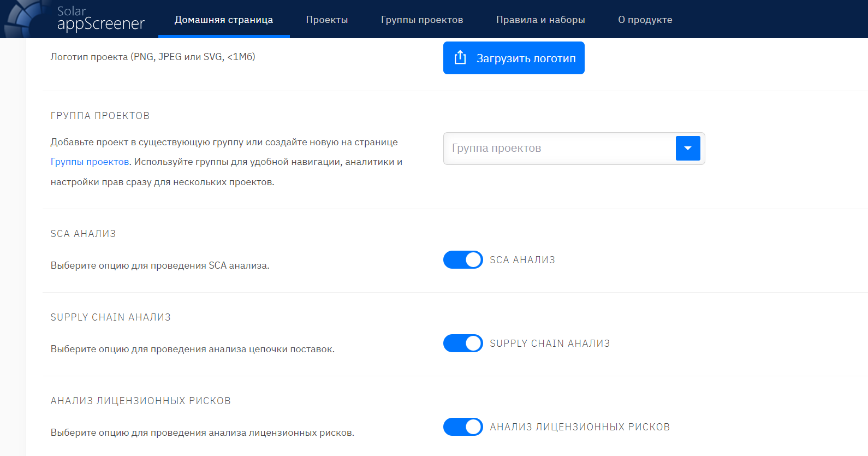Image resolution: width=868 pixels, height=456 pixels.
Task: Open the О продукте tab
Action: click(x=645, y=20)
